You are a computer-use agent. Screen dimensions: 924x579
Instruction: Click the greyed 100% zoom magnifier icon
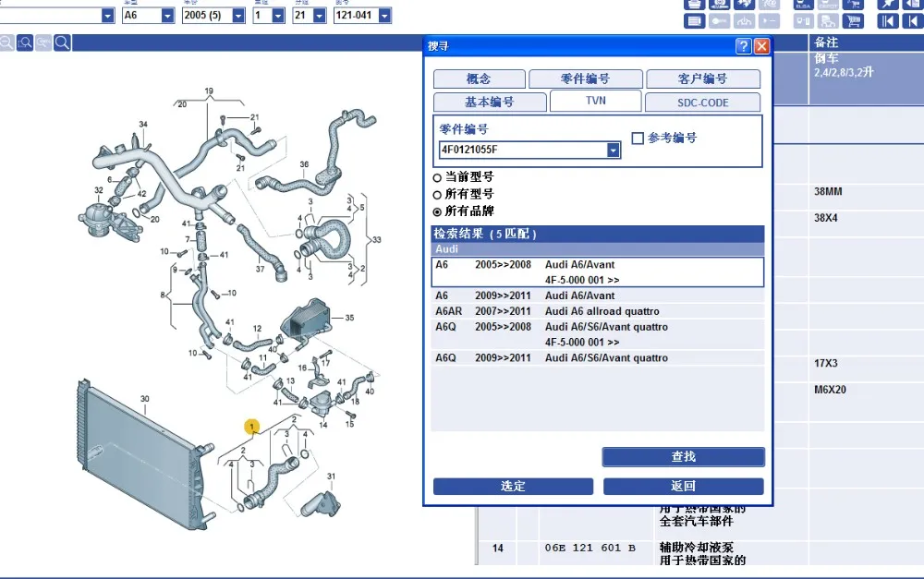(x=43, y=42)
